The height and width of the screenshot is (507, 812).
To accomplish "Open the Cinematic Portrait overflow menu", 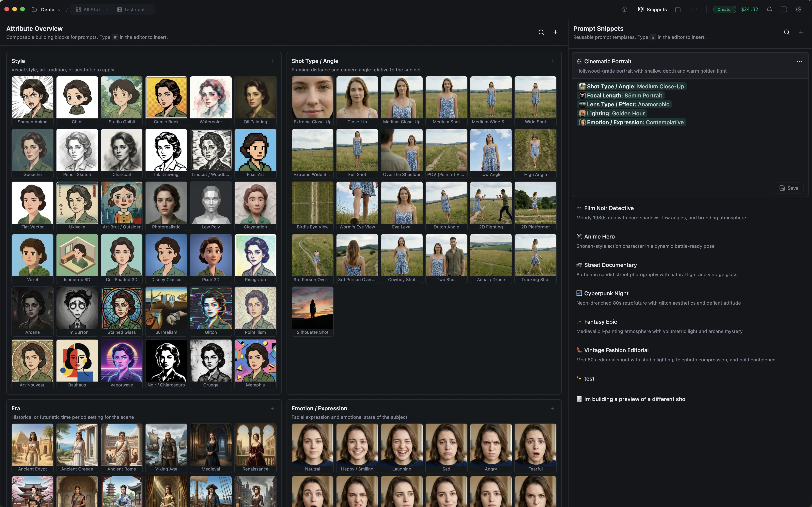I will 799,61.
